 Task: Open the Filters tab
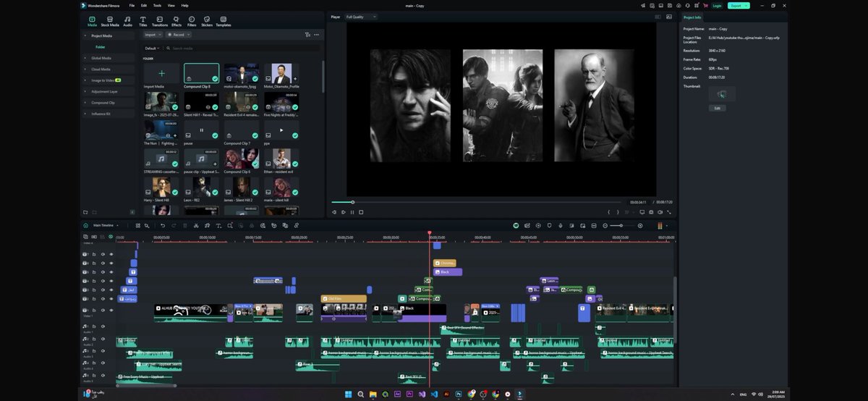192,22
